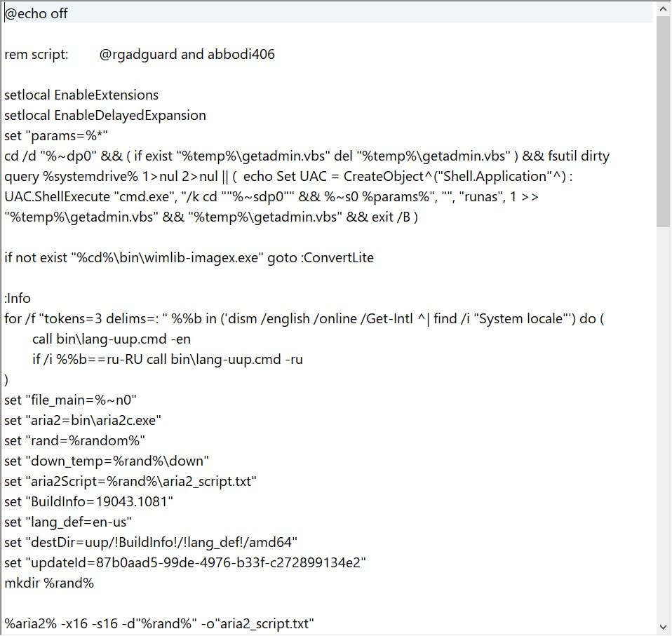Click the scrollbar up arrow

pyautogui.click(x=664, y=9)
